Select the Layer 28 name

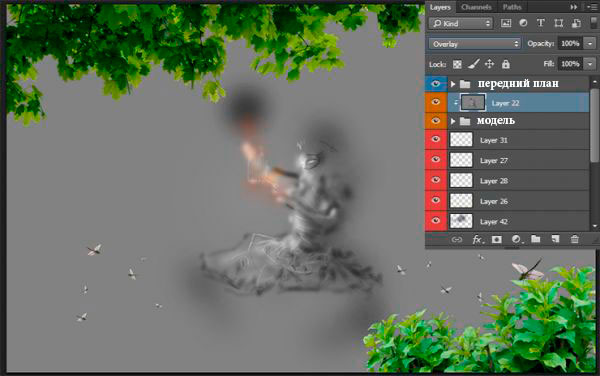tap(494, 181)
